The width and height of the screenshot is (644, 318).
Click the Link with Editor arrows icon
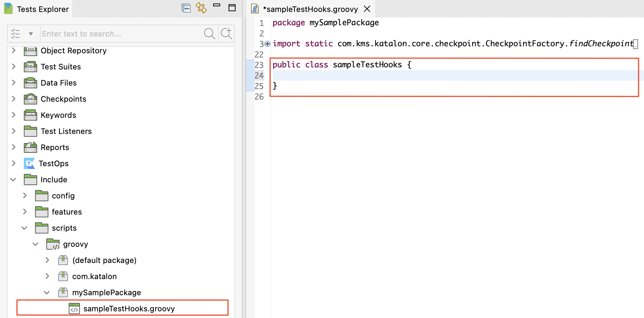201,8
